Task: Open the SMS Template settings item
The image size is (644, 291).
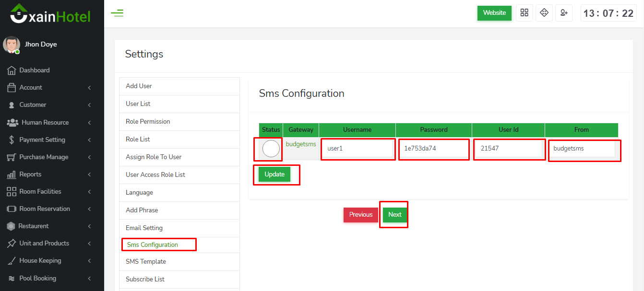Action: [x=146, y=262]
